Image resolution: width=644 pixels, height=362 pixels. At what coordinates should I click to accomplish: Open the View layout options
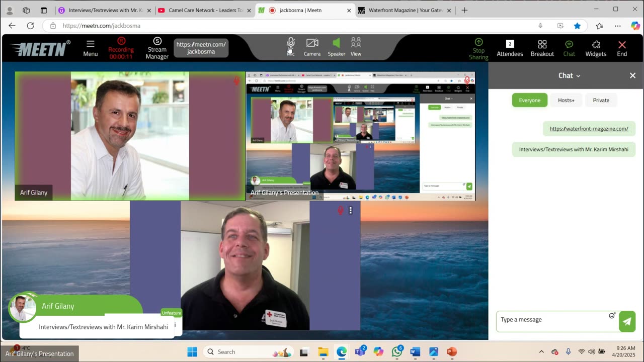pos(356,47)
